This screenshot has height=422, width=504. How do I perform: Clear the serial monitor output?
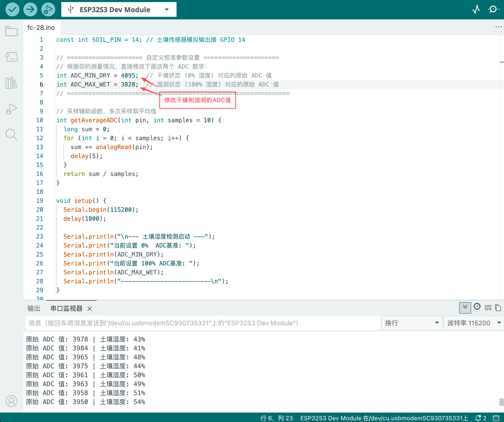click(488, 308)
